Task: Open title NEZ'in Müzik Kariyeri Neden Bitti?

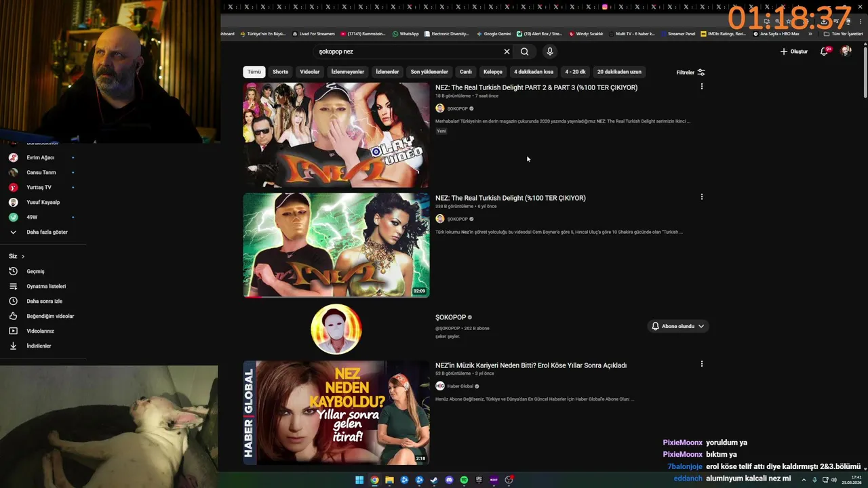Action: [x=531, y=365]
